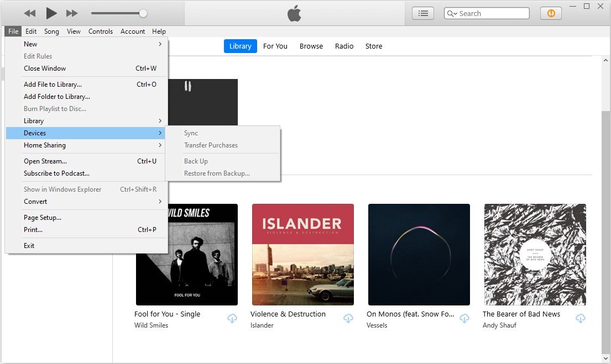Download Violence & Destruction via cloud icon
611x364 pixels.
348,319
